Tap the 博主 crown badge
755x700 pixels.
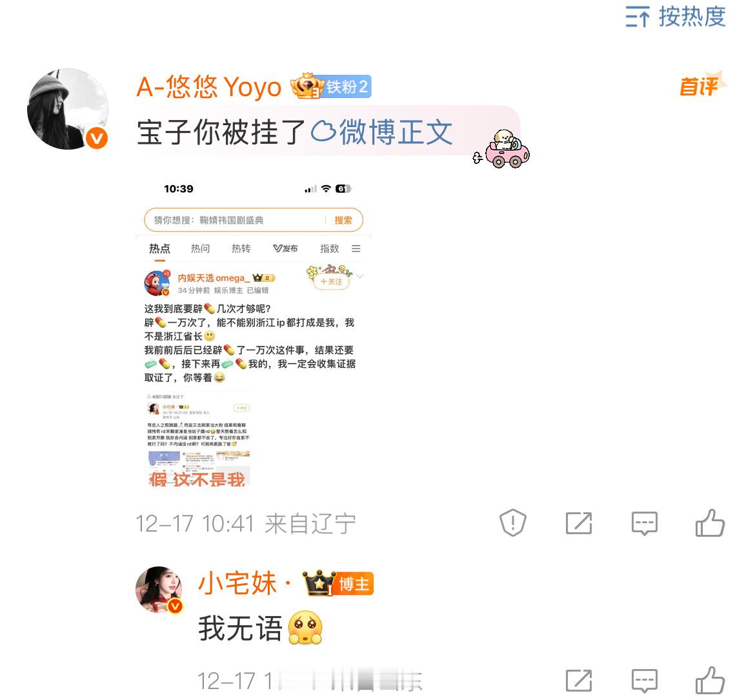pos(338,583)
